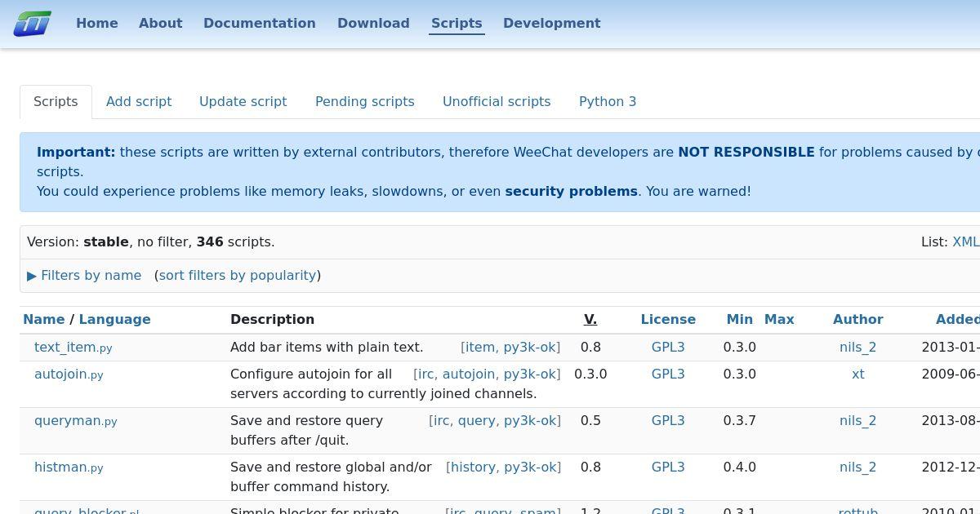This screenshot has height=514, width=980.
Task: Open the text_item.py script
Action: tap(73, 348)
